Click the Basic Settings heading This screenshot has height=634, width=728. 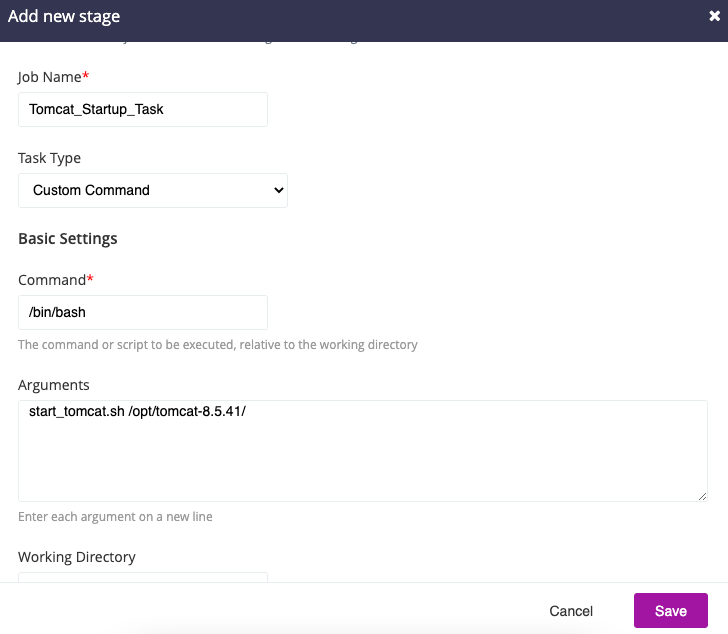pos(68,239)
